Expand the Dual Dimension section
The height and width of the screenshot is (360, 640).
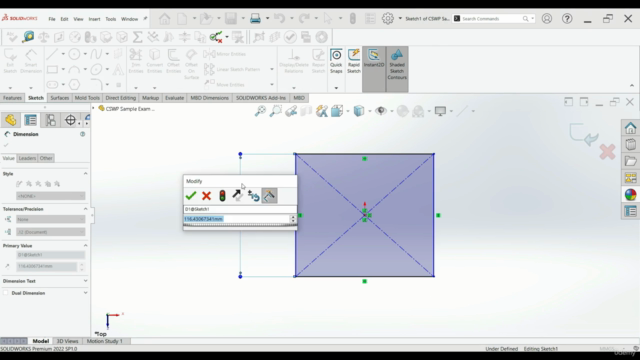point(85,293)
